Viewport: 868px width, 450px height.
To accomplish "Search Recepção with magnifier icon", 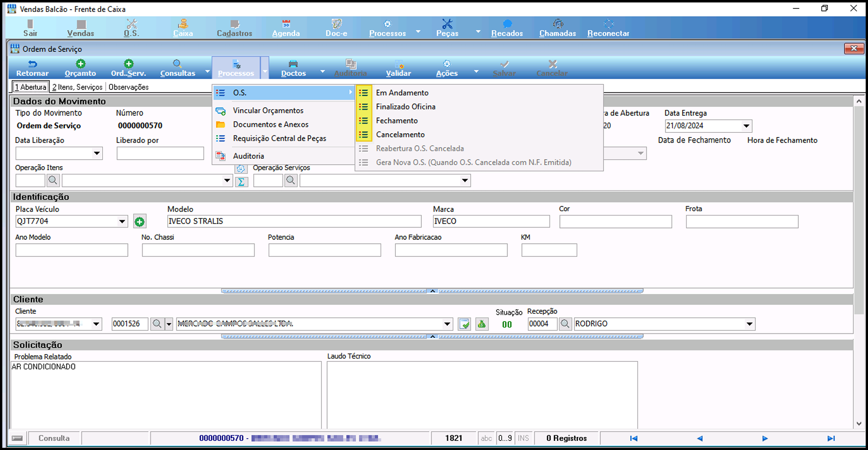I will [x=565, y=324].
